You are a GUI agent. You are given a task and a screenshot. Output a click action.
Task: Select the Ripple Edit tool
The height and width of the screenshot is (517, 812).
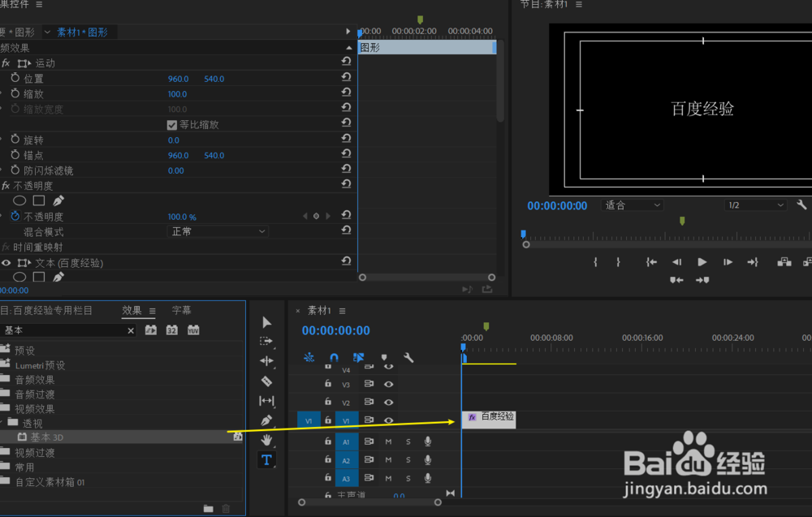[x=266, y=361]
